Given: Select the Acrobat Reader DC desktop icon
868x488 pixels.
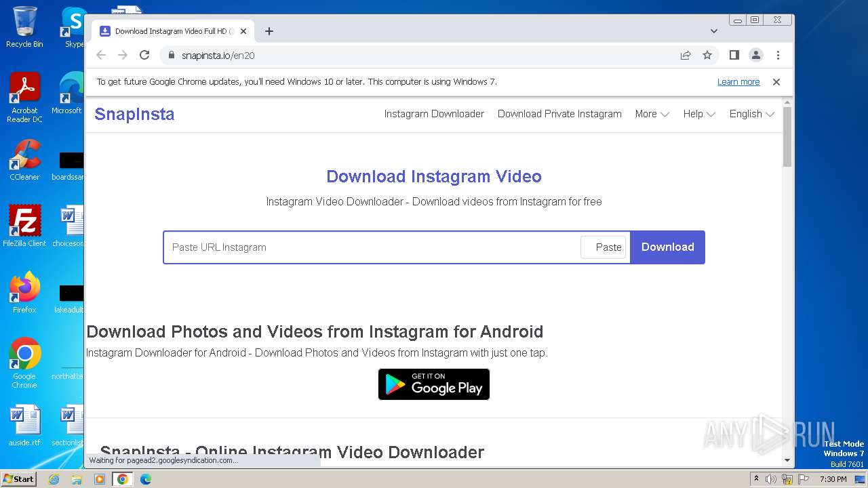Looking at the screenshot, I should click(24, 98).
